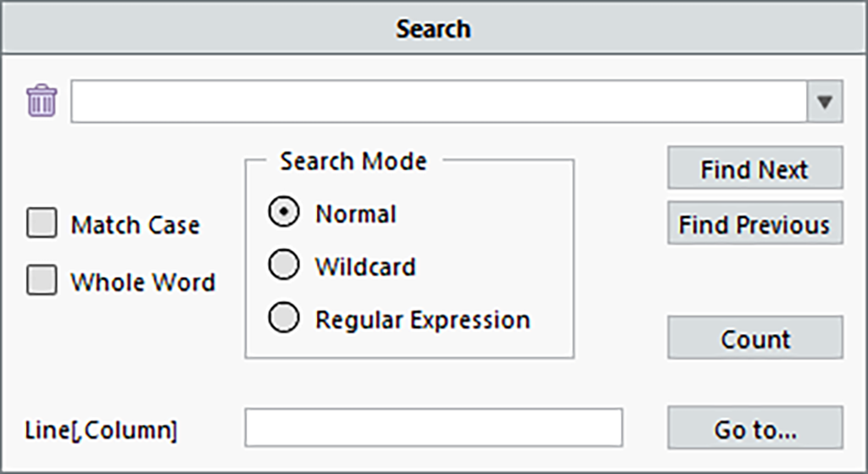Click the Line[,Column] text label
This screenshot has height=474, width=868.
click(x=101, y=430)
